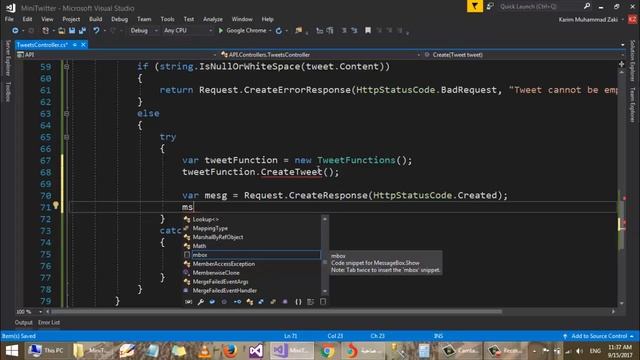Image resolution: width=640 pixels, height=360 pixels.
Task: Click the ENG language indicator in tray
Action: click(x=595, y=351)
